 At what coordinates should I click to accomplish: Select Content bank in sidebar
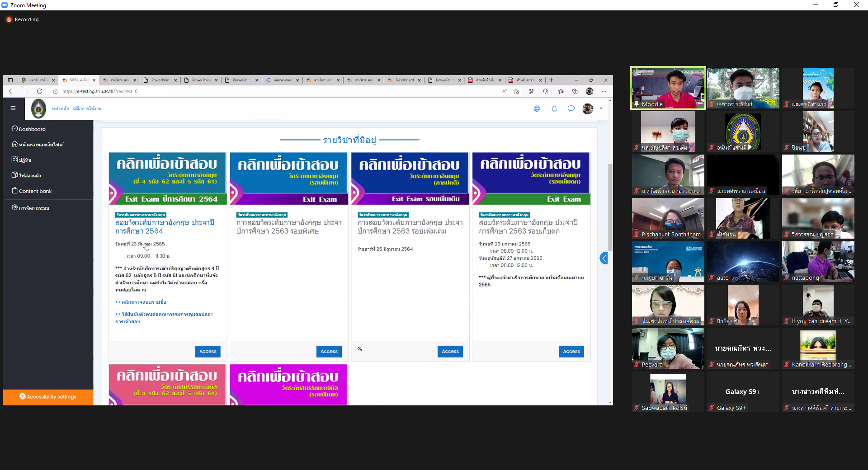tap(35, 191)
